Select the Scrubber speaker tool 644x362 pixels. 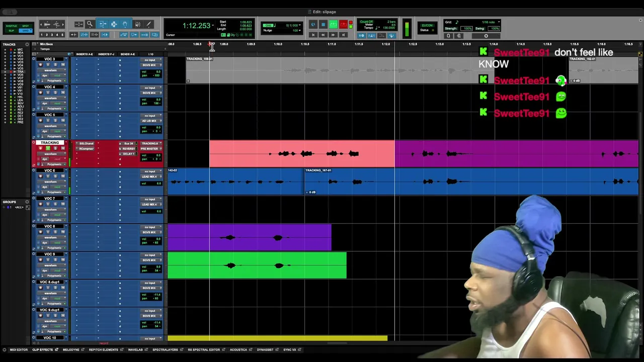tap(137, 24)
